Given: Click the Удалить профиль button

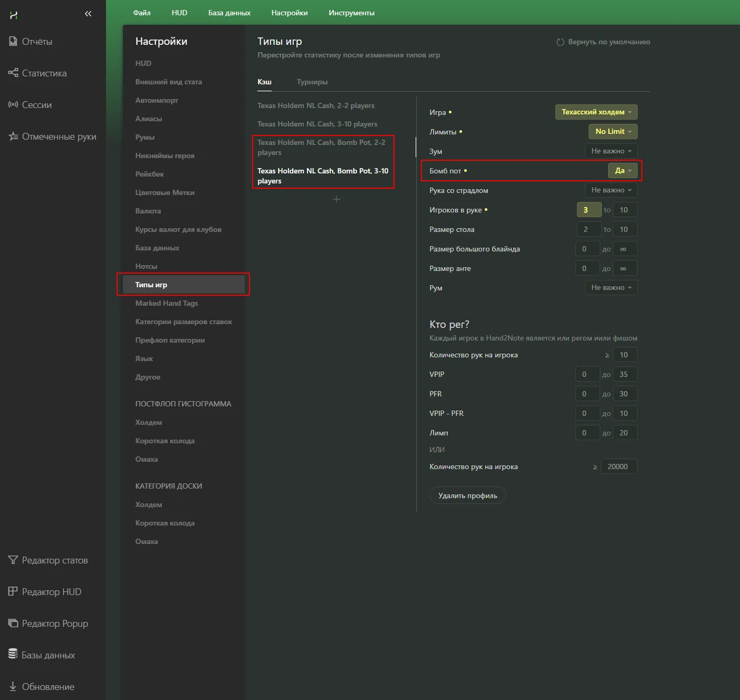Looking at the screenshot, I should 467,495.
